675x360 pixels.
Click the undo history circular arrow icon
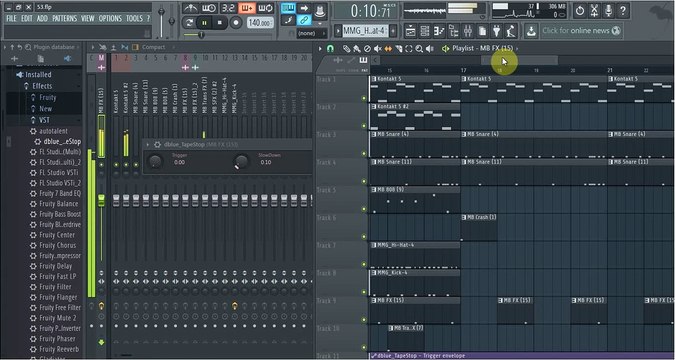coord(580,10)
